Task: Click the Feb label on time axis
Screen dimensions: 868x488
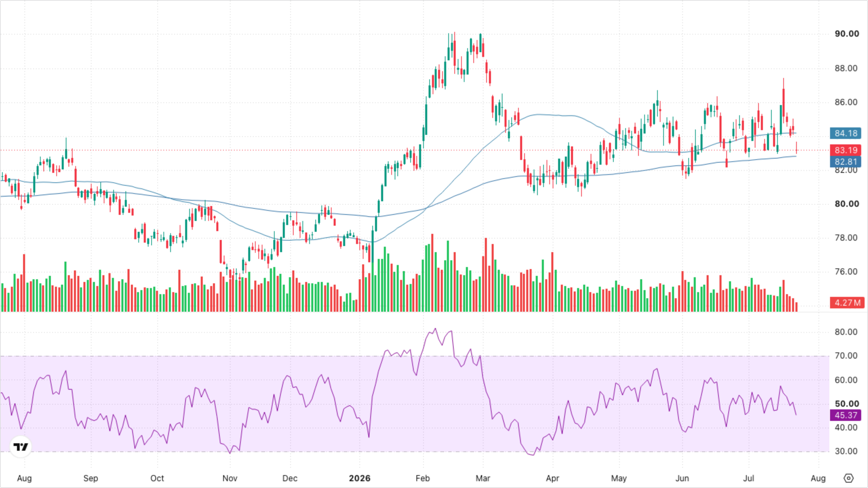Action: pyautogui.click(x=423, y=479)
